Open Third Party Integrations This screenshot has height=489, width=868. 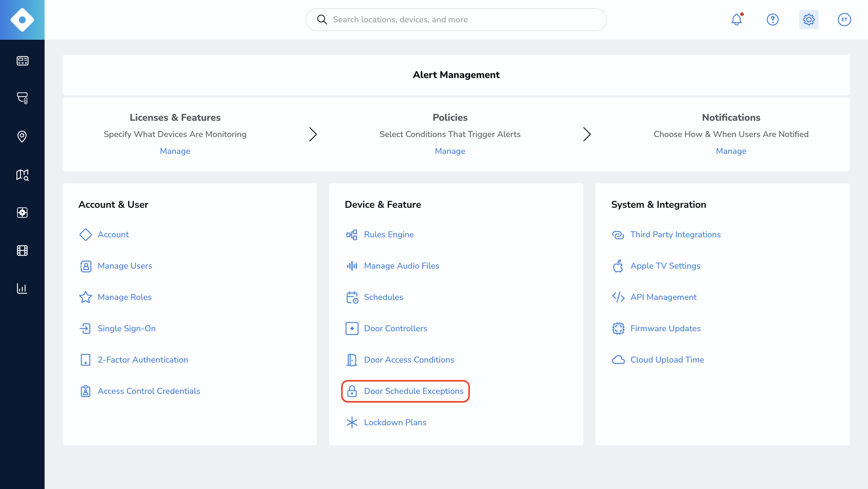click(x=675, y=235)
